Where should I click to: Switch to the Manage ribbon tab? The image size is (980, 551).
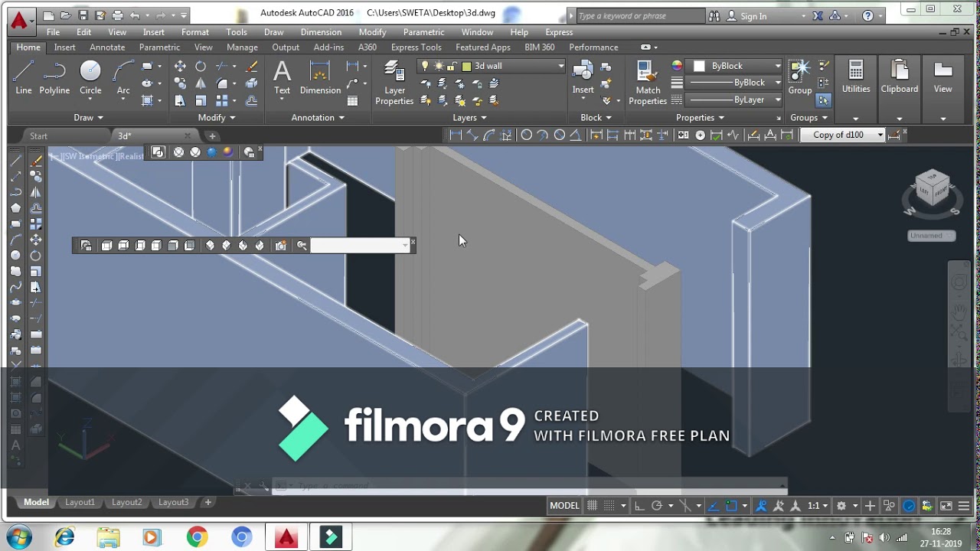242,47
